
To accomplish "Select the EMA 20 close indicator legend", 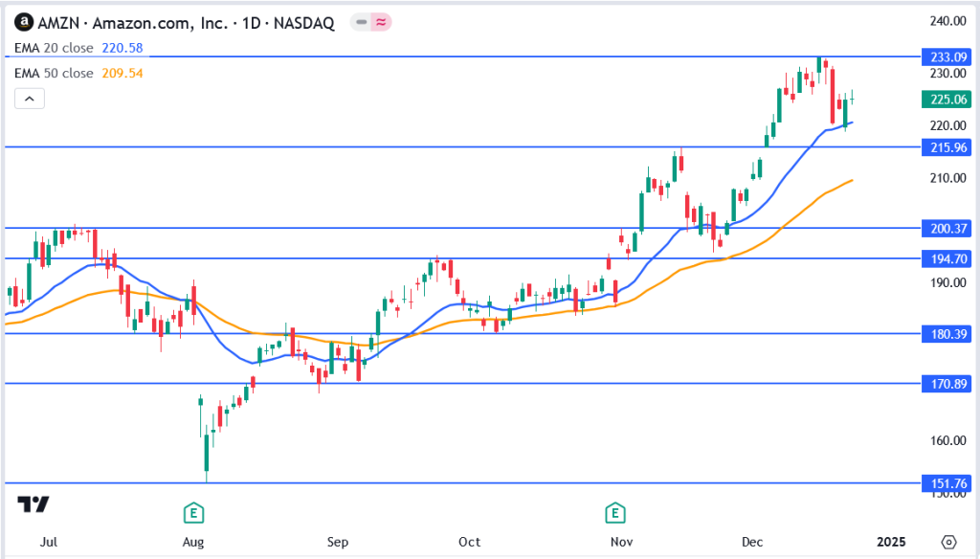I will click(x=54, y=48).
